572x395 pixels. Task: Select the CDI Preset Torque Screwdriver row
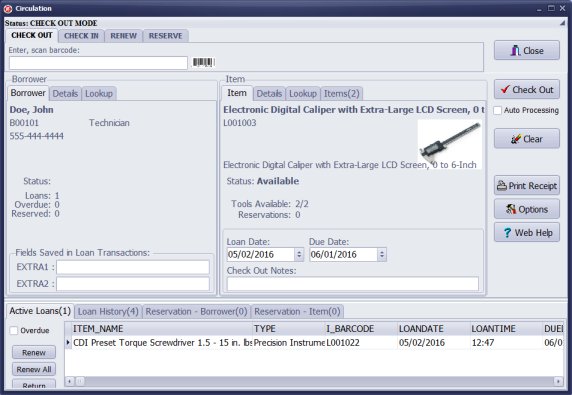coord(315,342)
